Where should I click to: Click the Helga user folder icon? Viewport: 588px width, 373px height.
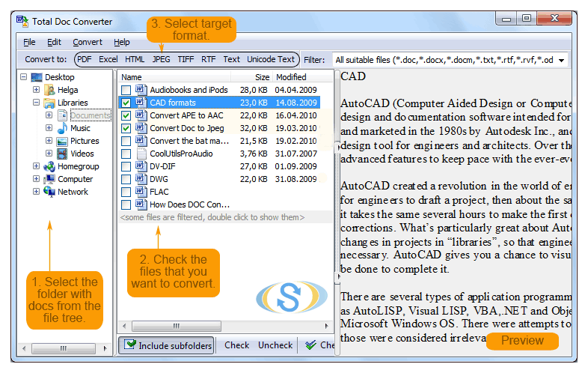click(49, 90)
